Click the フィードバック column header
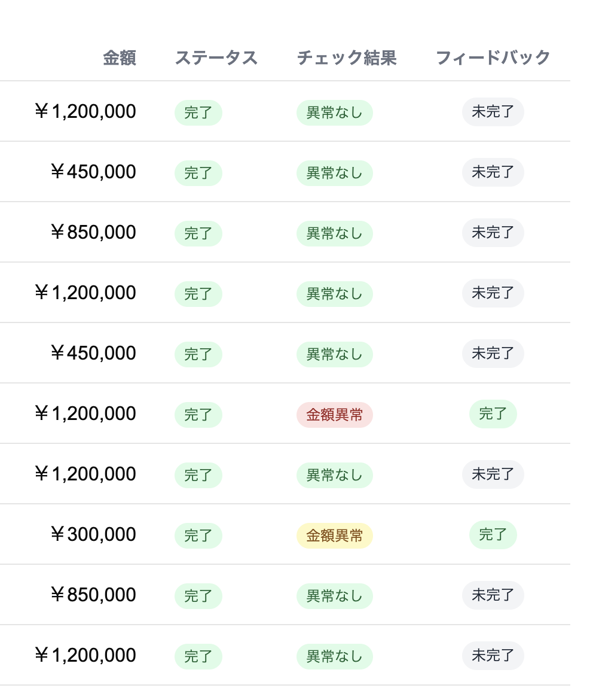 click(x=493, y=57)
